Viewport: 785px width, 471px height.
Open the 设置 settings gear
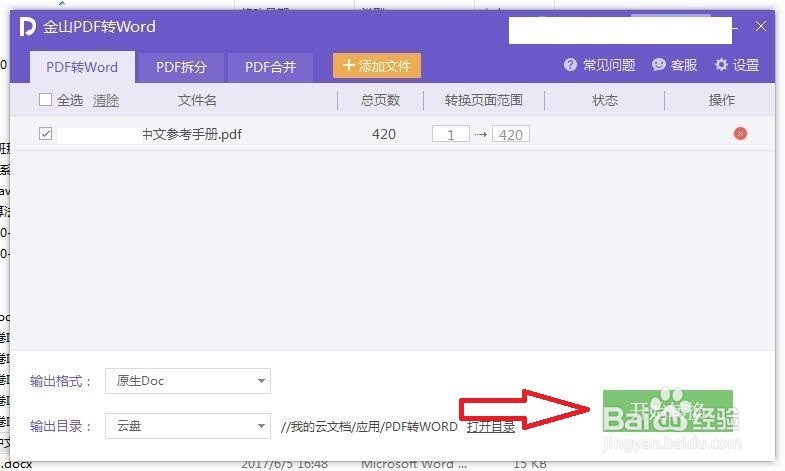click(721, 65)
